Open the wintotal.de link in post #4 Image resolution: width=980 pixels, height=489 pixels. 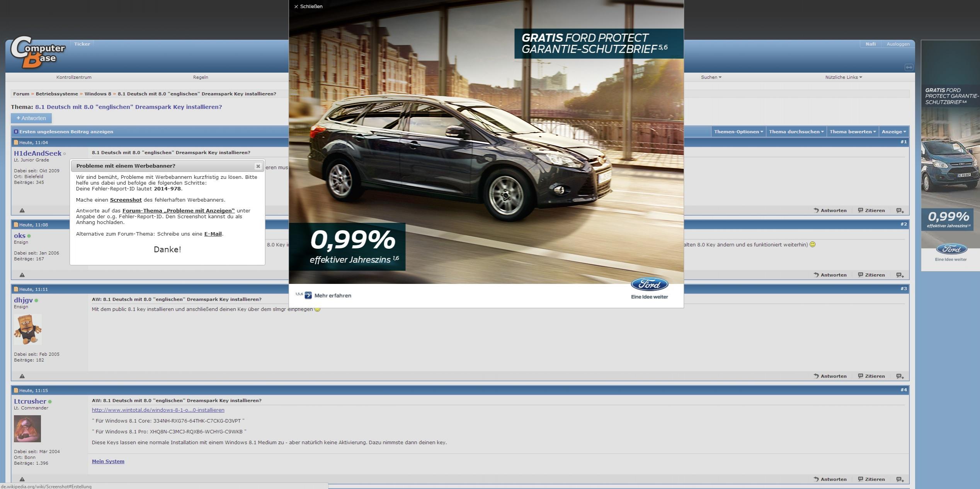(x=158, y=410)
